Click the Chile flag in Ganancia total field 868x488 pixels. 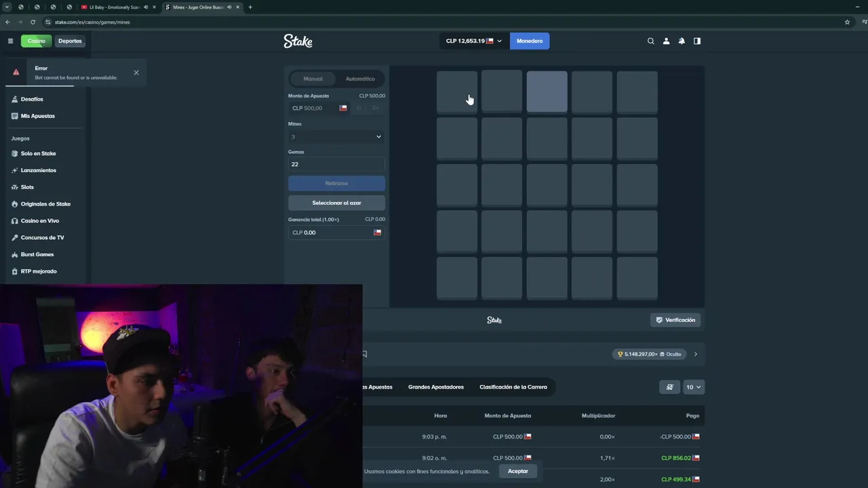tap(378, 232)
